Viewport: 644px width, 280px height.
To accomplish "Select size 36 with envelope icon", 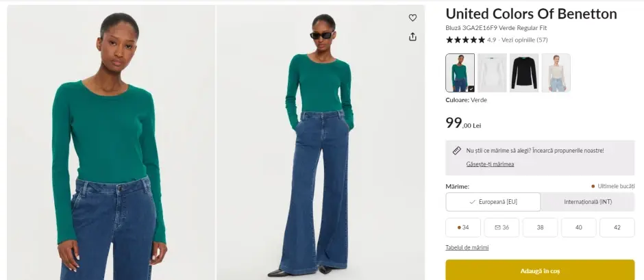I will [x=501, y=227].
